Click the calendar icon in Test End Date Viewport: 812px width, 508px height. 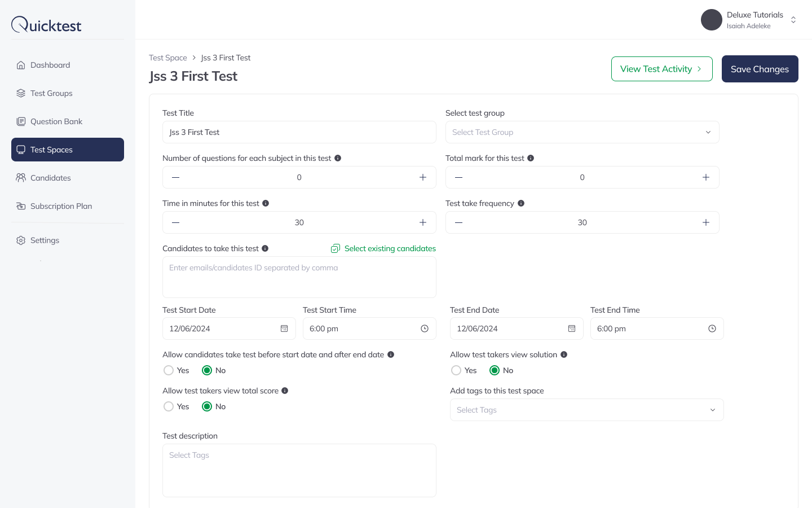pos(572,329)
